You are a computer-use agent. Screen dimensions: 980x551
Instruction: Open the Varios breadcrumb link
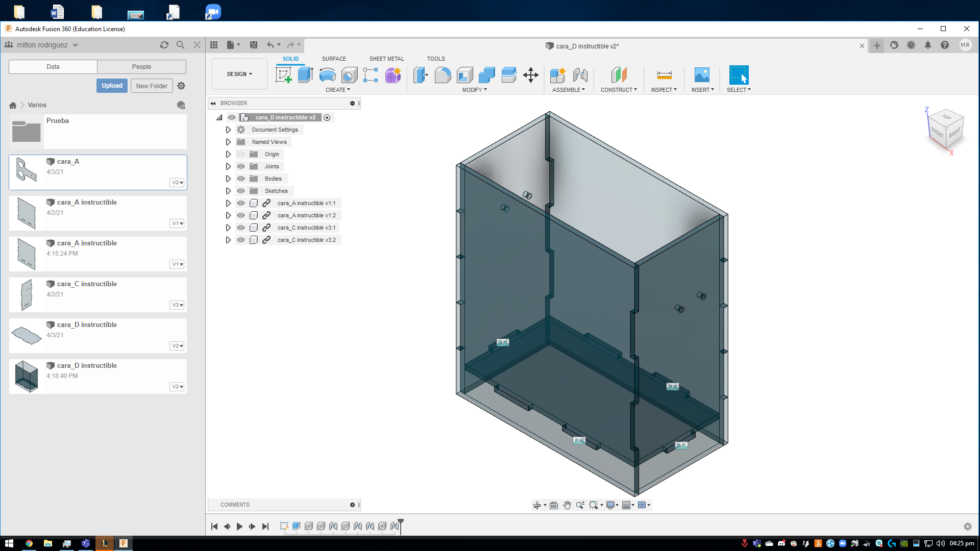point(37,105)
